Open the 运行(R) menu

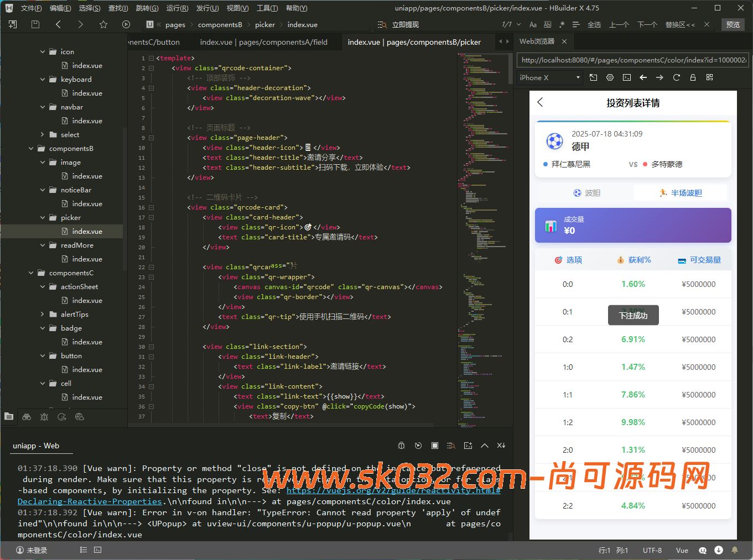click(x=176, y=8)
